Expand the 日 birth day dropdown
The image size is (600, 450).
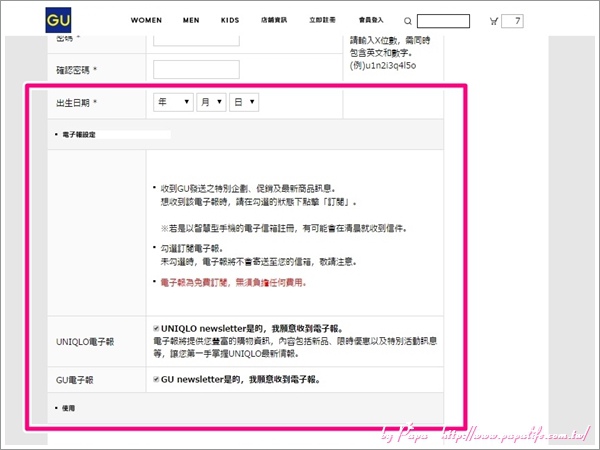244,102
